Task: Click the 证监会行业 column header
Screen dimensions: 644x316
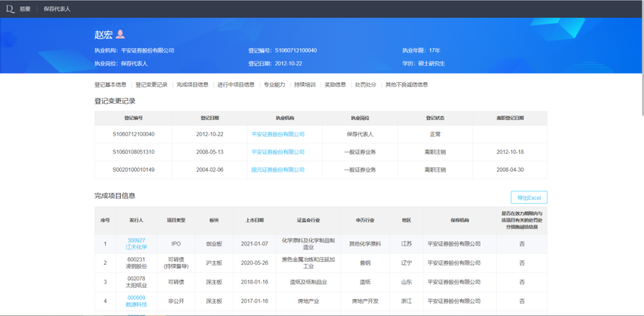Action: point(308,220)
